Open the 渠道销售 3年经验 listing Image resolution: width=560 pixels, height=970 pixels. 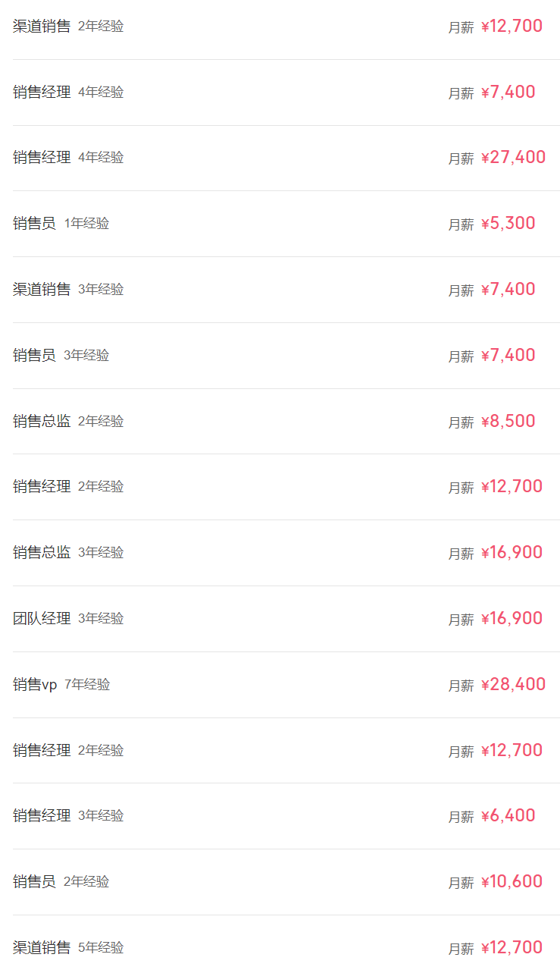(42, 290)
